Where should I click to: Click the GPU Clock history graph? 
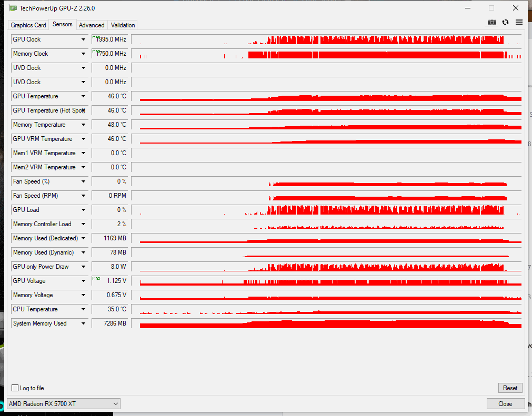[x=326, y=39]
